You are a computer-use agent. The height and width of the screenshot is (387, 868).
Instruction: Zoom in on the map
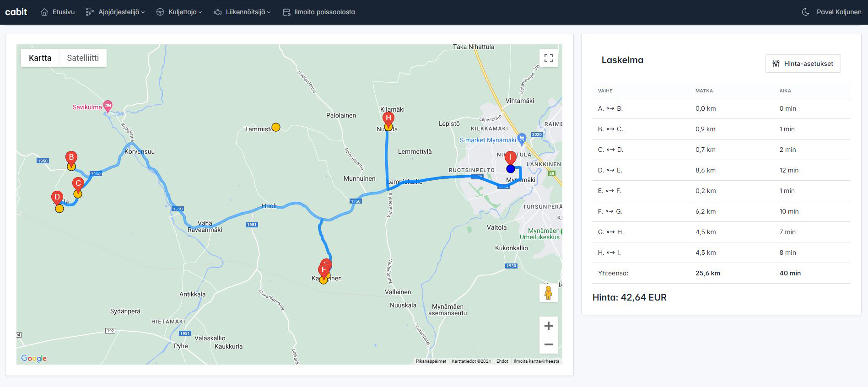[x=548, y=326]
